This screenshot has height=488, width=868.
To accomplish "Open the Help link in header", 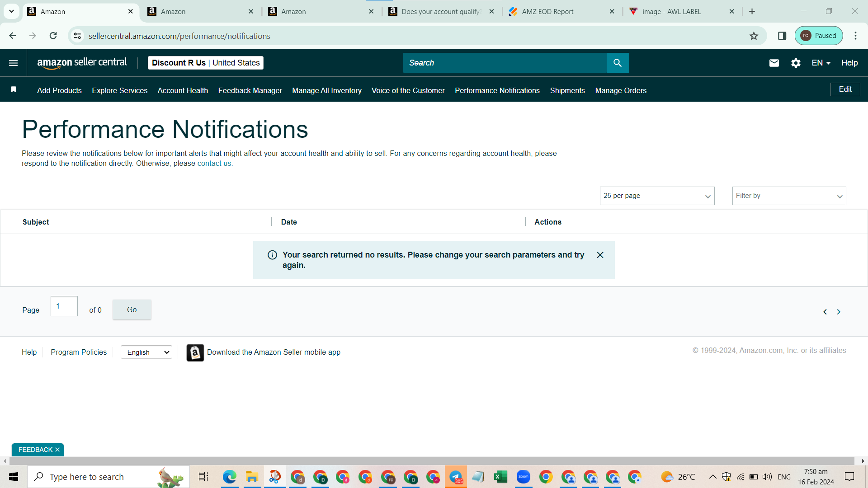I will [x=849, y=63].
